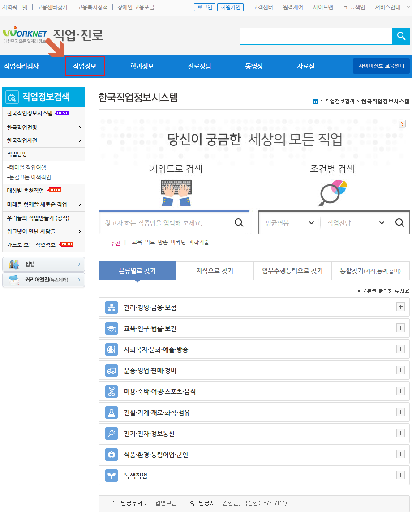The width and height of the screenshot is (412, 532).
Task: Open the 직업심리검사 menu
Action: tap(21, 66)
